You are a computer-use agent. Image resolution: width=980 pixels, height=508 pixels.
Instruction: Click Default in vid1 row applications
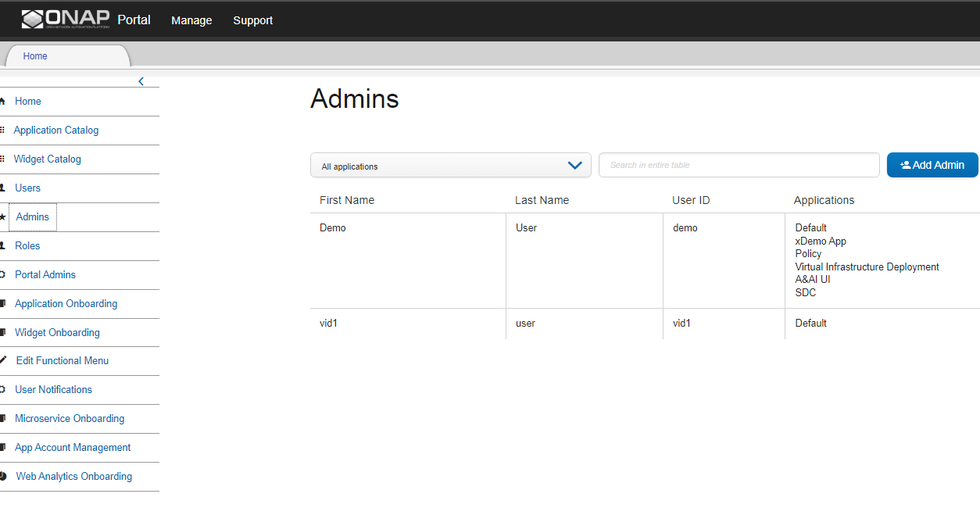point(811,323)
